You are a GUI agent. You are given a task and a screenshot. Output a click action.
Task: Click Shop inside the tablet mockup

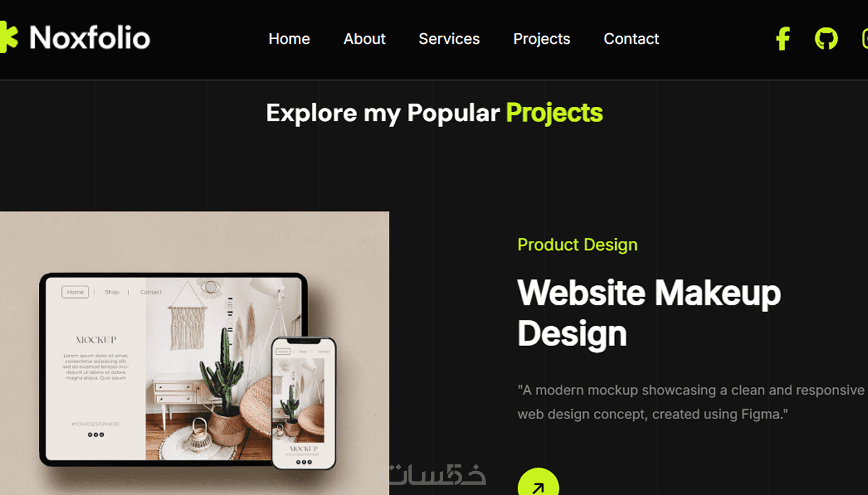pyautogui.click(x=112, y=292)
